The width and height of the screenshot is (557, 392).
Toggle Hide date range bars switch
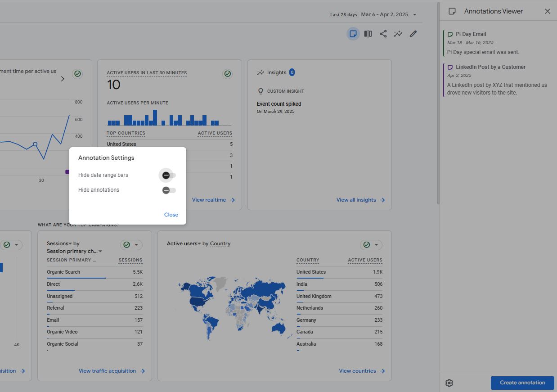tap(169, 175)
